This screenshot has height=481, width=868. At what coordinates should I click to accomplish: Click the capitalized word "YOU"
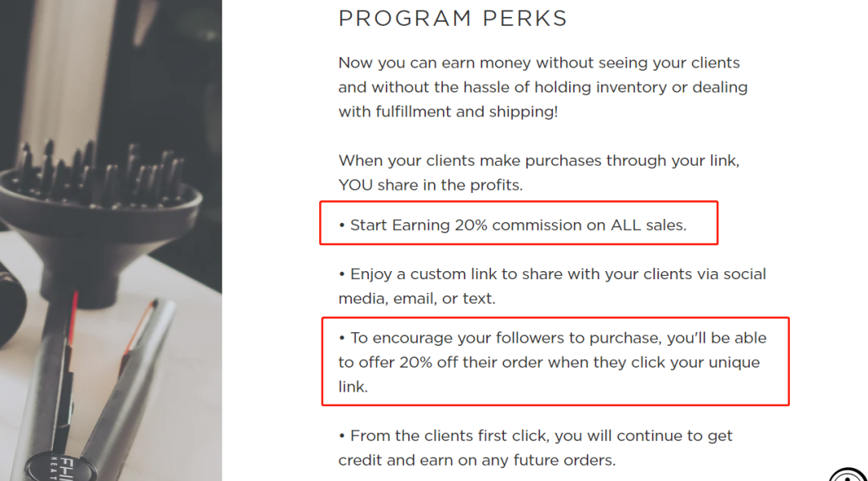click(x=355, y=185)
